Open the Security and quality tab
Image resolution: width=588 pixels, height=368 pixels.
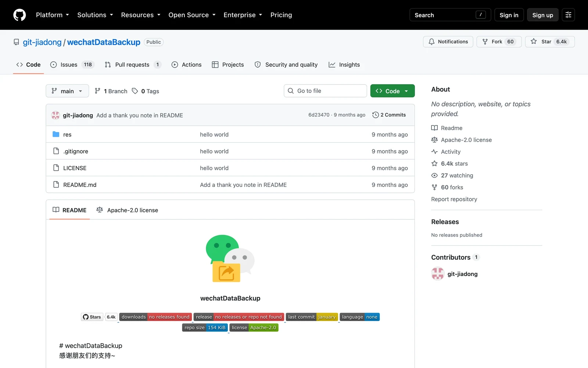(286, 65)
